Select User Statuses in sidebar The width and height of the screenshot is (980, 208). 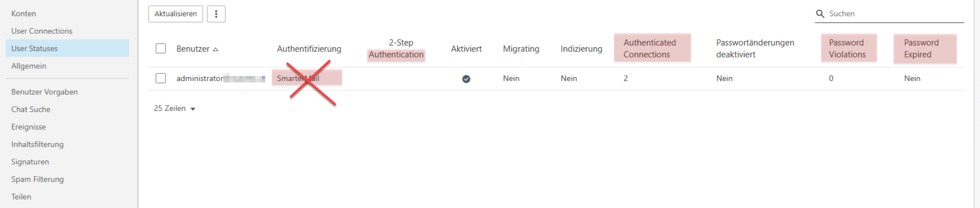click(34, 49)
